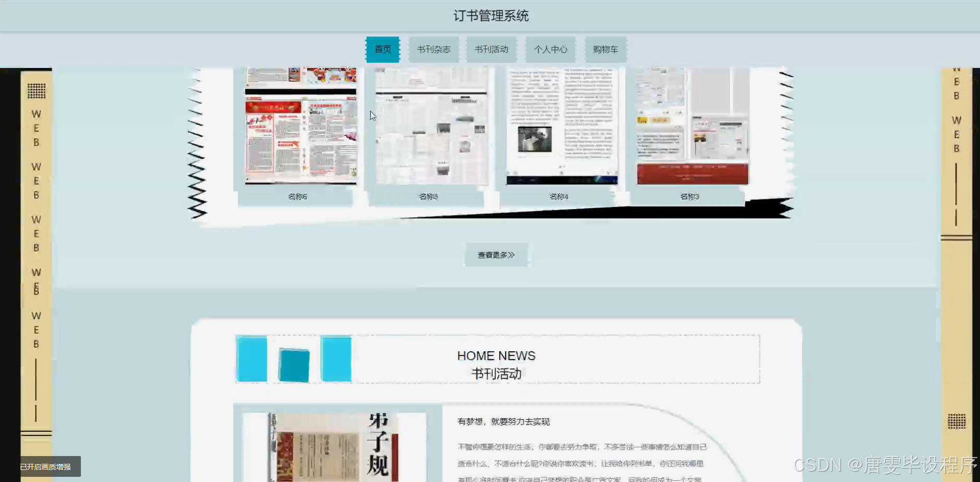Click the HOME NEWS heading

tap(496, 356)
